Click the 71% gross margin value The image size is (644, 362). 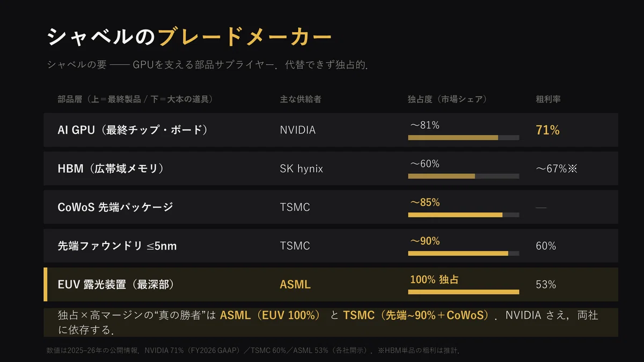[x=547, y=130]
